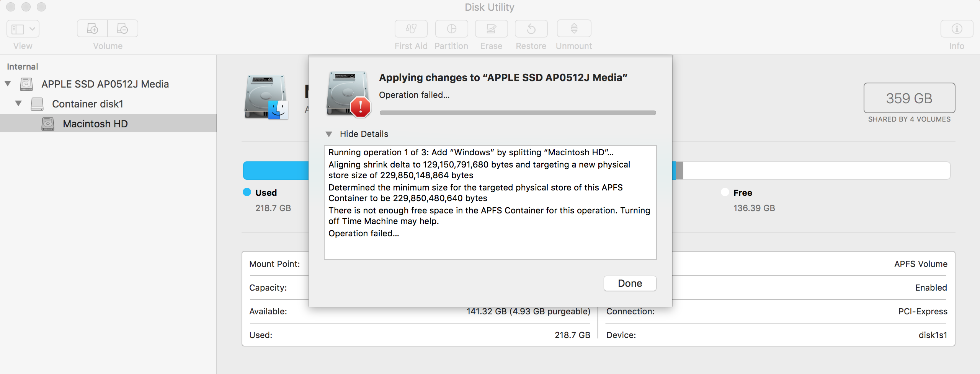Screen dimensions: 980x374
Task: Click the Macintosh HD volume icon in sidebar
Action: [x=48, y=124]
